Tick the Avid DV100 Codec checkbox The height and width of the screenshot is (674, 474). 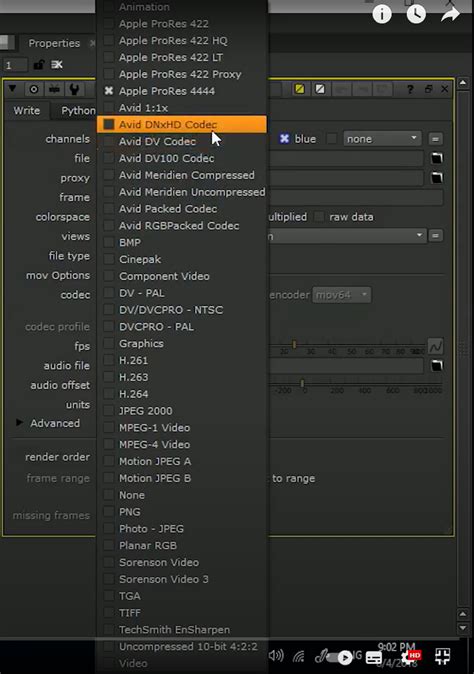[109, 158]
